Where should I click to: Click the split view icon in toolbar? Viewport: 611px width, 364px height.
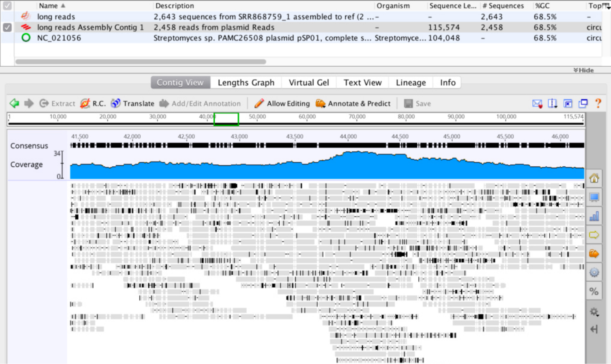[553, 103]
